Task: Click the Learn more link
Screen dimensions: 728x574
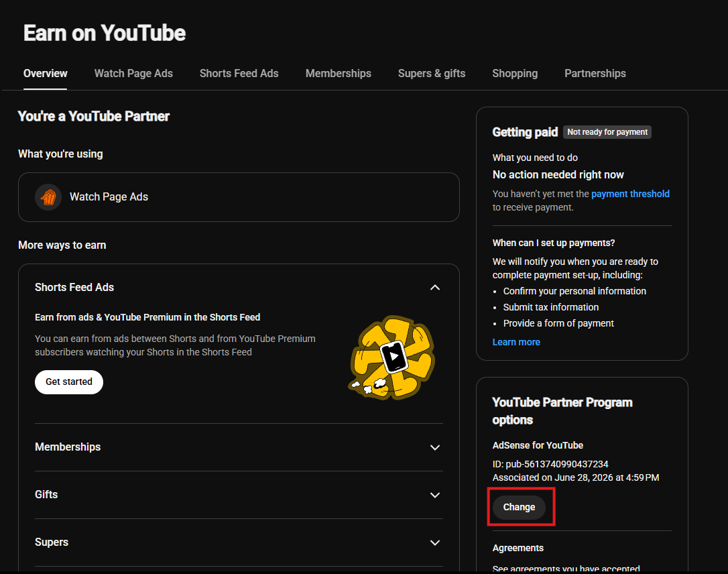Action: pos(515,342)
